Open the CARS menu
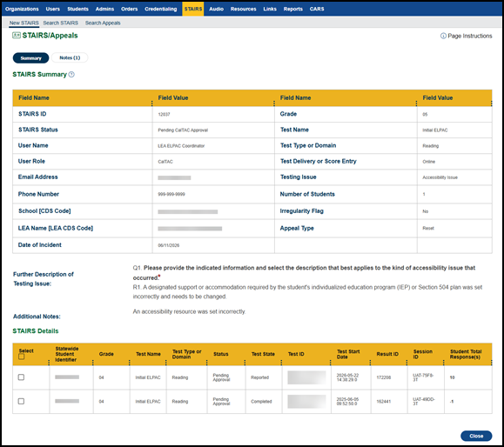The height and width of the screenshot is (447, 504). (x=317, y=9)
